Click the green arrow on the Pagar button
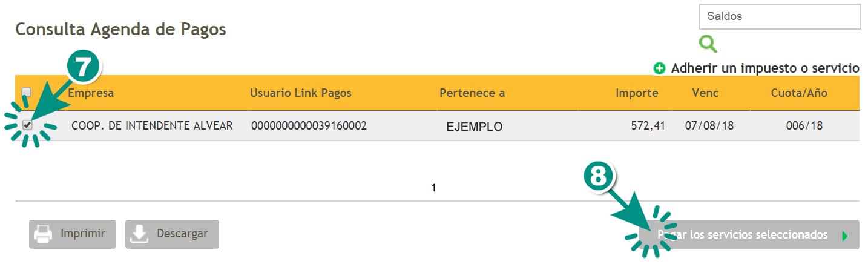Image resolution: width=868 pixels, height=267 pixels. [845, 236]
